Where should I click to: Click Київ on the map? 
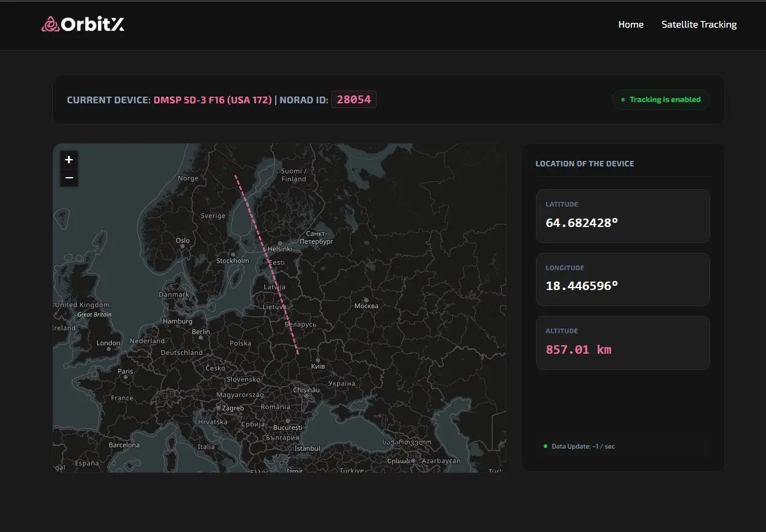(x=318, y=366)
